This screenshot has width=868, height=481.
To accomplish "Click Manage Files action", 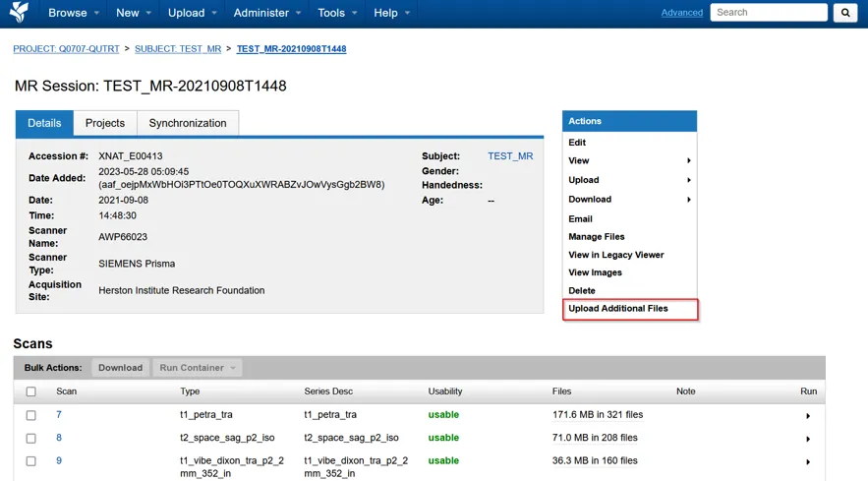I will tap(596, 237).
